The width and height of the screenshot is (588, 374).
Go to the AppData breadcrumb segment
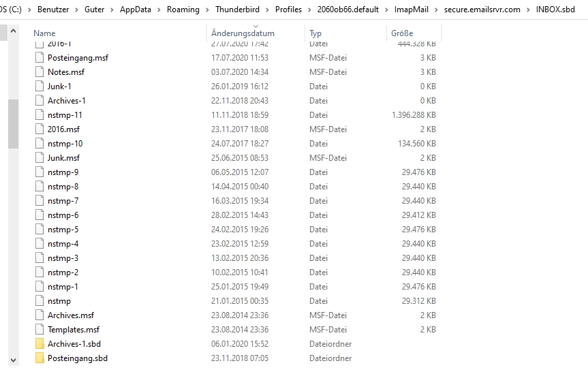click(136, 10)
